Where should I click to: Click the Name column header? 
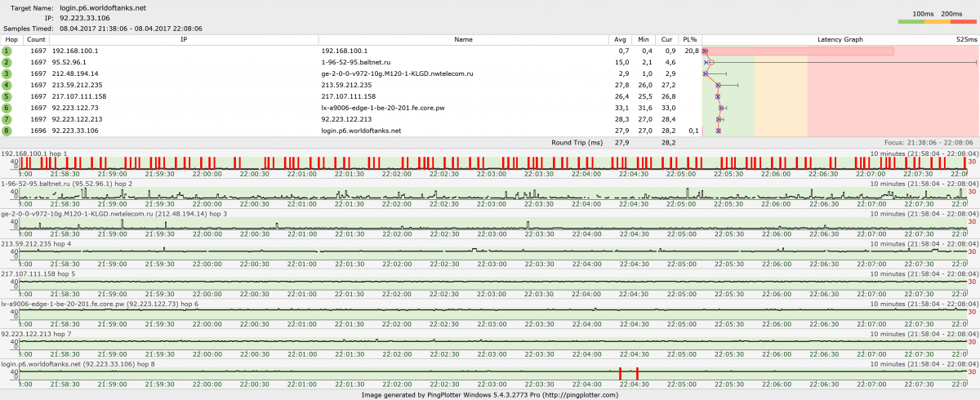463,39
